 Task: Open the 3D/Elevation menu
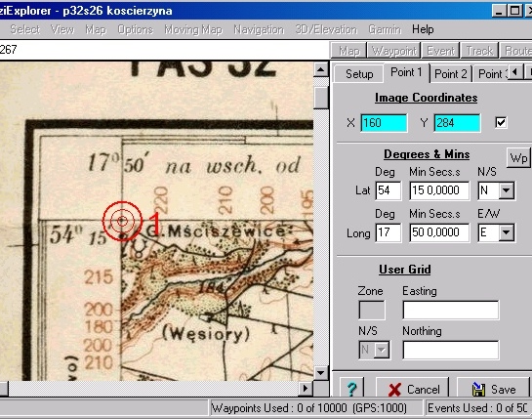pos(326,29)
